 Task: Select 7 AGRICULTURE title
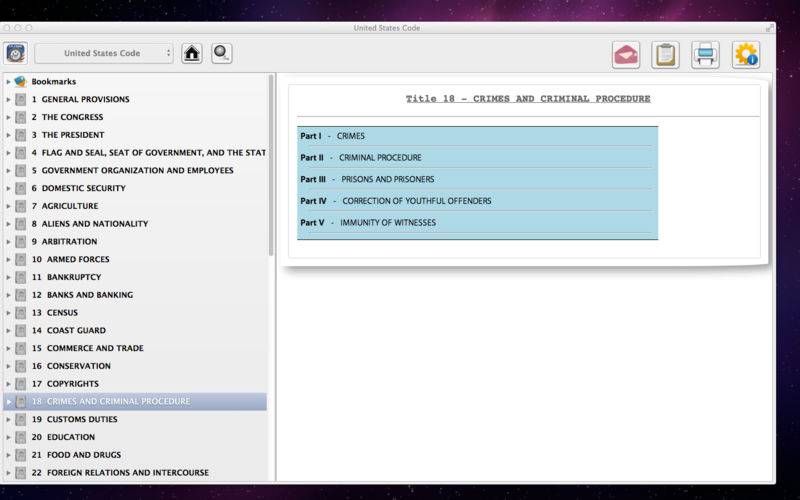65,206
